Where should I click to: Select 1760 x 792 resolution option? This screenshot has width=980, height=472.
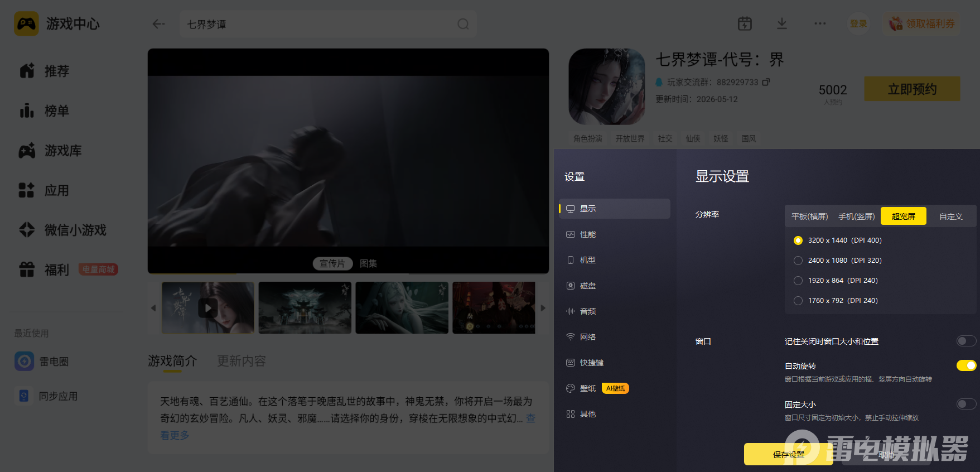click(836, 301)
